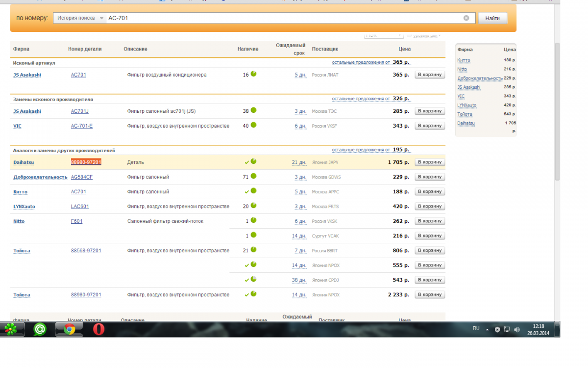Toggle the "уровень цен" checkbox
The width and height of the screenshot is (588, 368).
pyautogui.click(x=410, y=35)
